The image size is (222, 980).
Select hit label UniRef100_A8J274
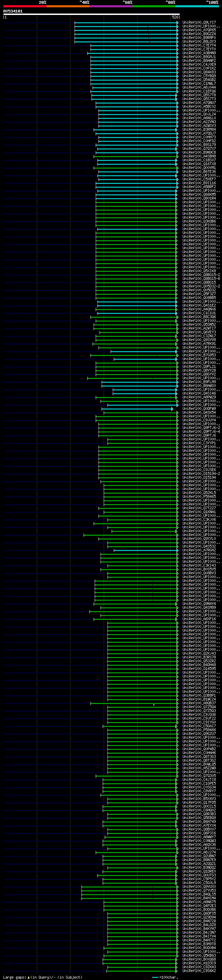(x=199, y=852)
